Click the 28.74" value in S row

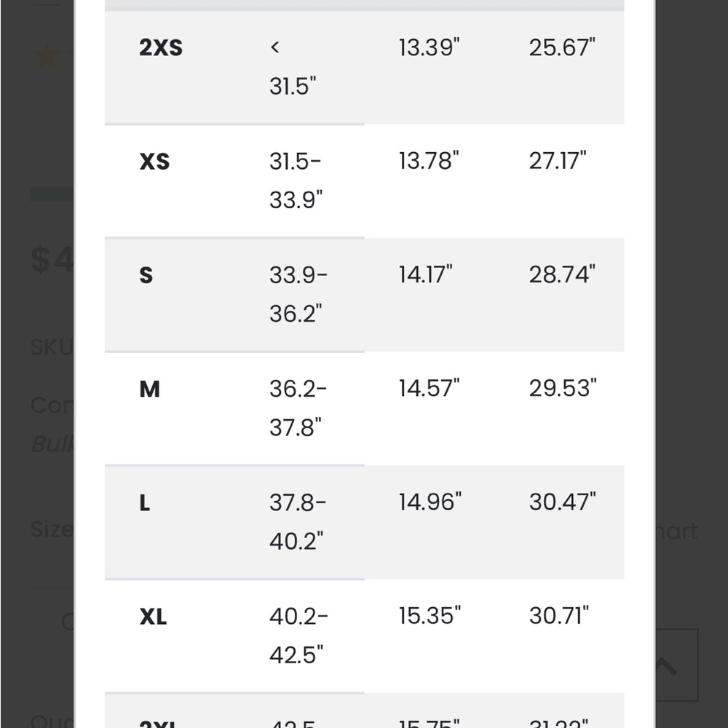[562, 274]
